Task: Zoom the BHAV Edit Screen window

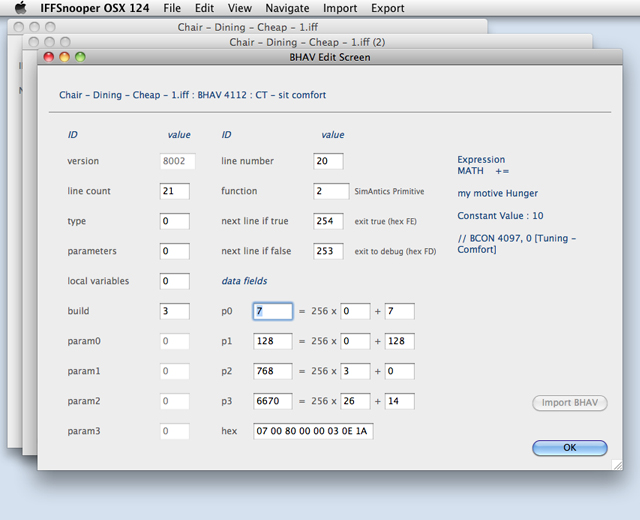Action: (x=81, y=58)
